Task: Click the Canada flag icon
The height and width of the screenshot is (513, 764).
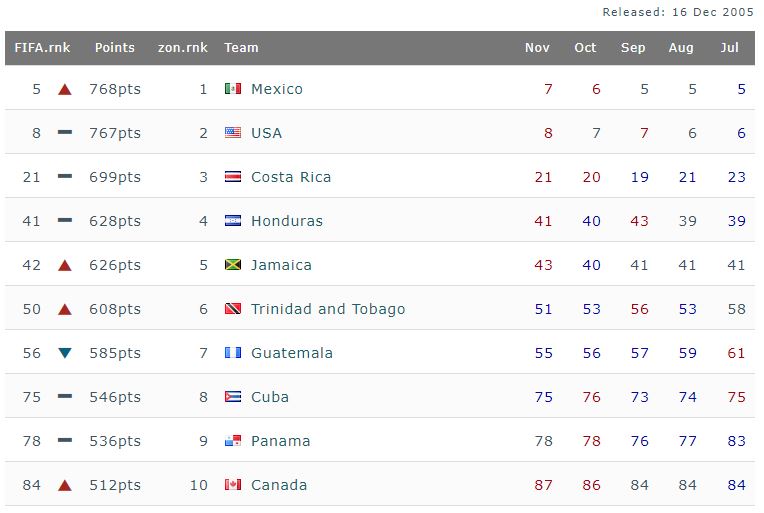Action: click(x=233, y=485)
